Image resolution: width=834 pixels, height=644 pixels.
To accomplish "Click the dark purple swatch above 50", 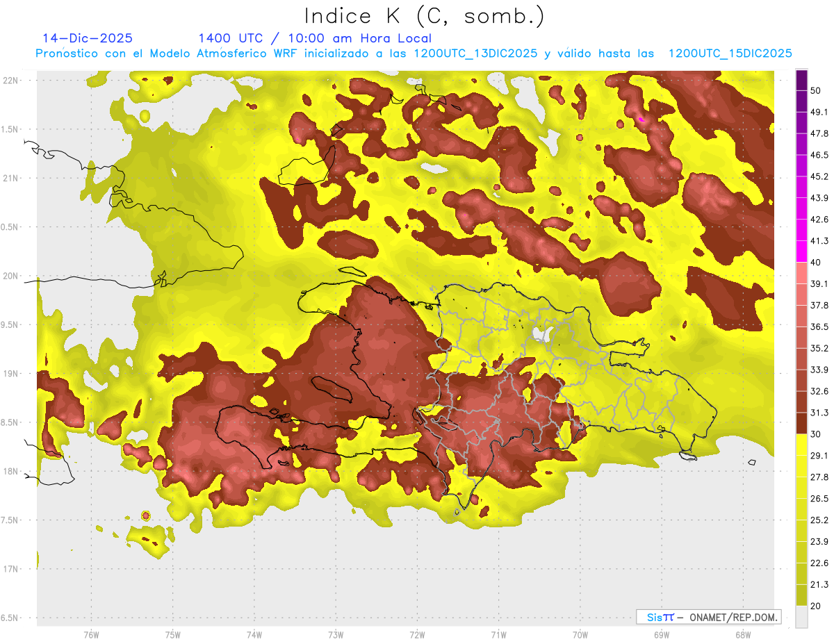I will 801,79.
